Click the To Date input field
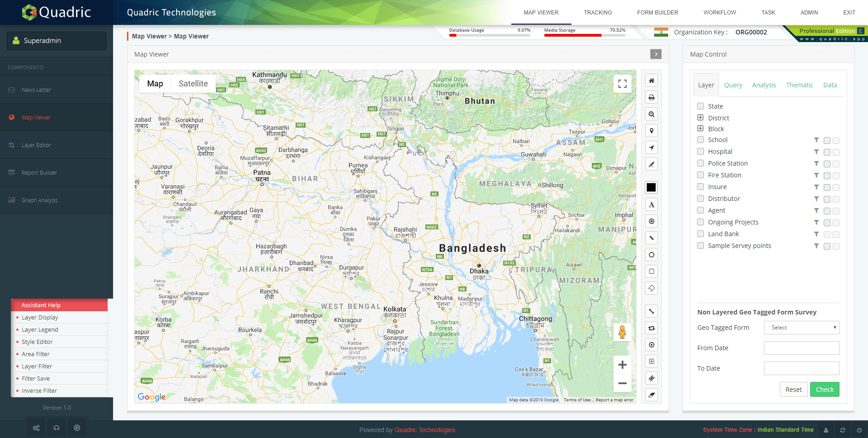The height and width of the screenshot is (438, 868). pyautogui.click(x=802, y=368)
